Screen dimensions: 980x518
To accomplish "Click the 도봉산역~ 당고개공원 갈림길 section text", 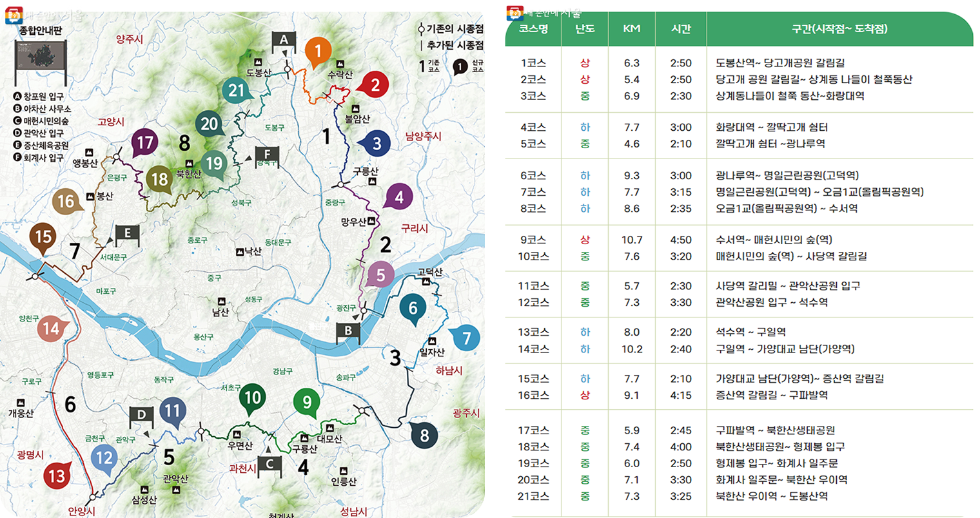I will 780,63.
